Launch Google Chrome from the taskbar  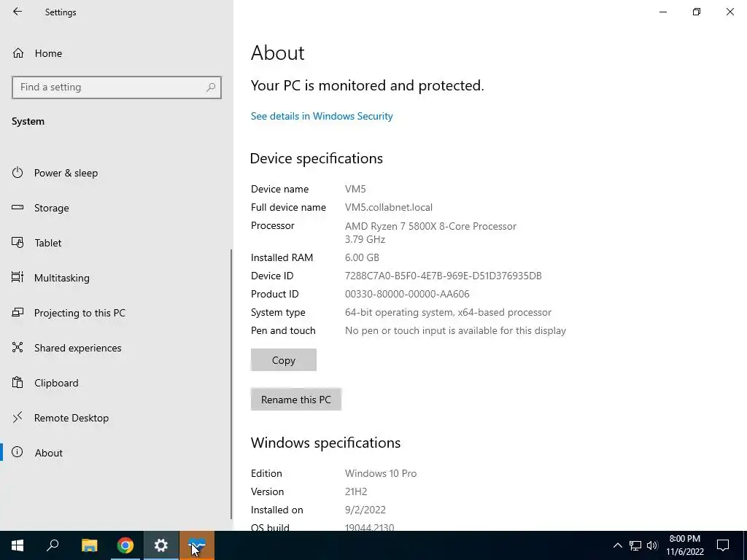[125, 545]
